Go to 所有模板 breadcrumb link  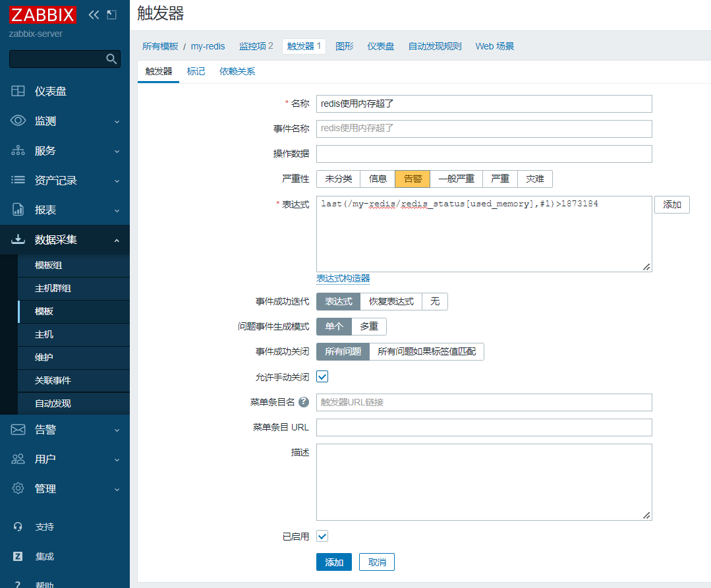coord(160,46)
